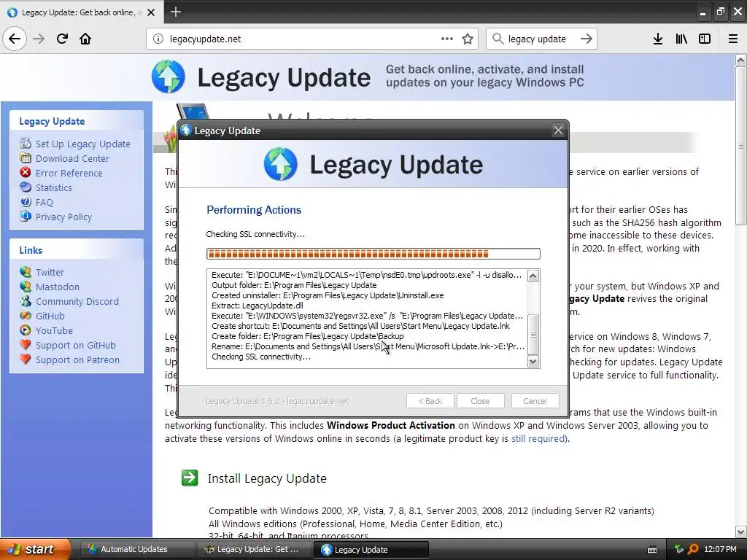This screenshot has height=560, width=747.
Task: Open Error Reference sidebar link
Action: point(69,174)
